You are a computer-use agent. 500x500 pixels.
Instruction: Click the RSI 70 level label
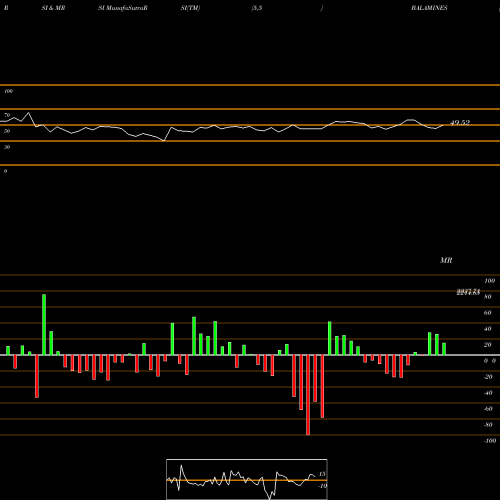[7, 115]
